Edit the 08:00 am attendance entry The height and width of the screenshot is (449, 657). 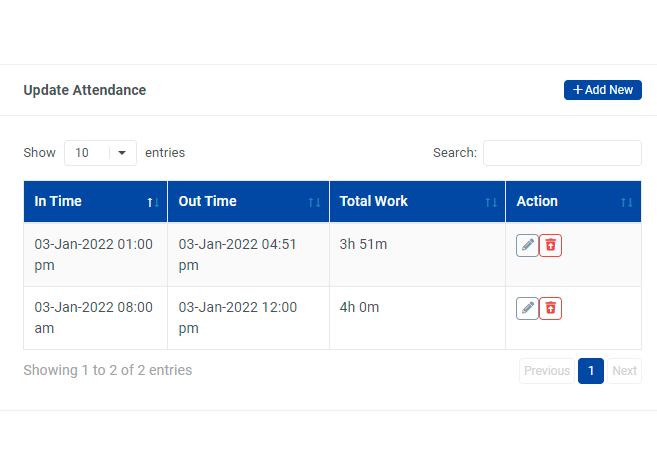coord(527,308)
